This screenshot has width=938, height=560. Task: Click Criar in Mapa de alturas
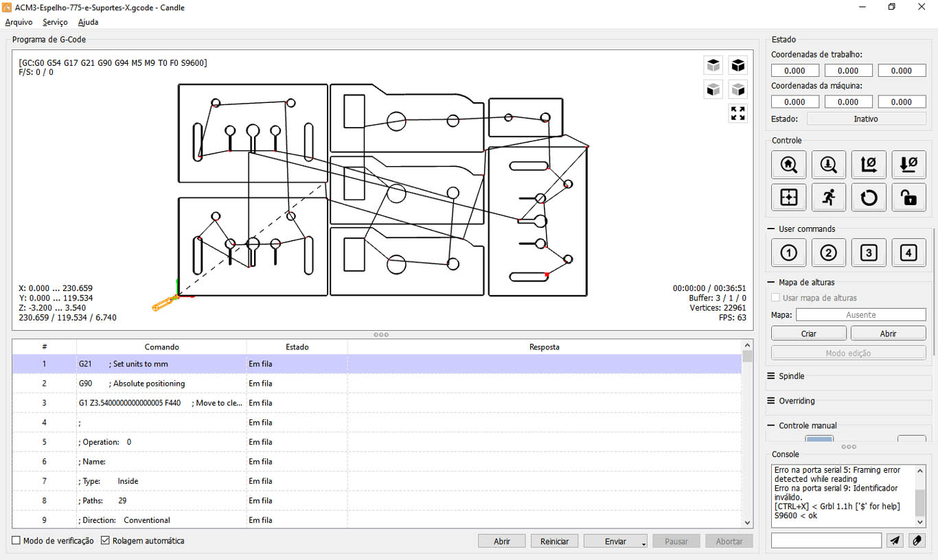[809, 334]
